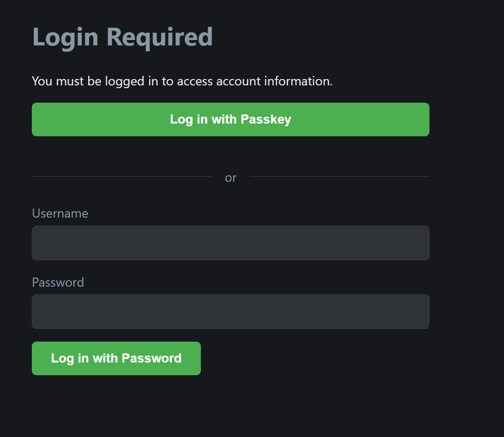This screenshot has height=437, width=504.
Task: Click the Login Required heading
Action: (x=122, y=37)
